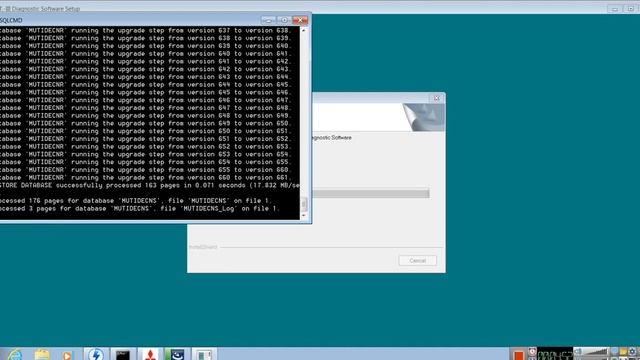Click 'version 637 to version 638' console line

[145, 31]
